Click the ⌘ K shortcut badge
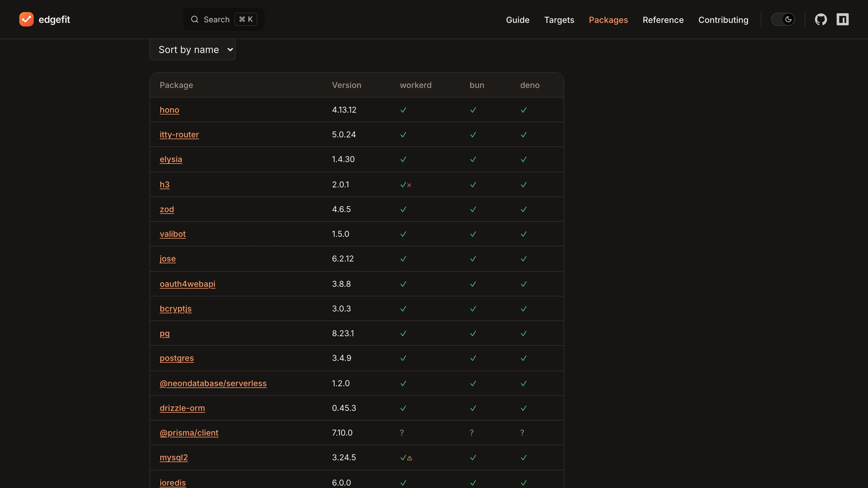 [246, 19]
